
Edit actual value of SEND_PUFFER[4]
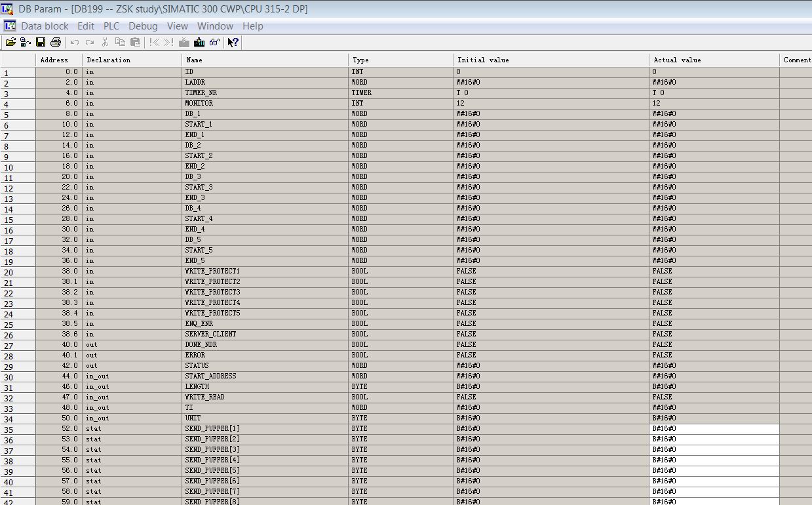(x=714, y=460)
